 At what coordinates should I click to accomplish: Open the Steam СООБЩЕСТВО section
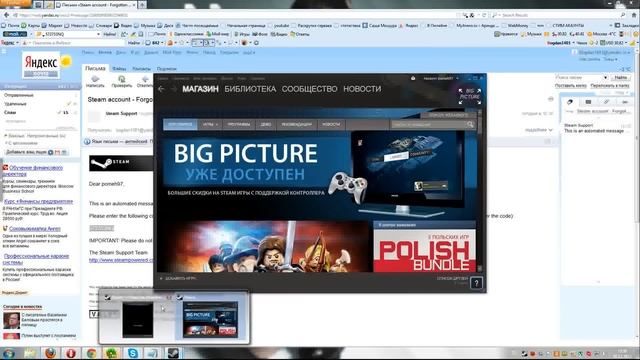coord(309,89)
